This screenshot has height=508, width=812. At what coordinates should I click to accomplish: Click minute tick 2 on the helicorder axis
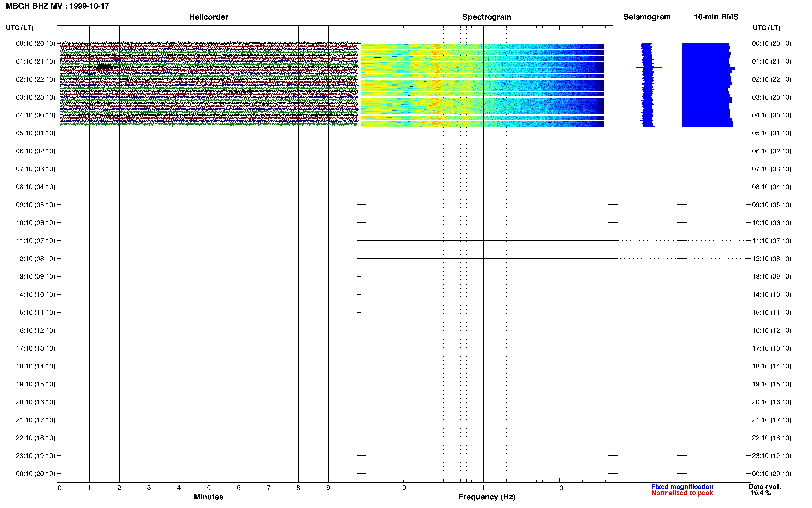119,487
